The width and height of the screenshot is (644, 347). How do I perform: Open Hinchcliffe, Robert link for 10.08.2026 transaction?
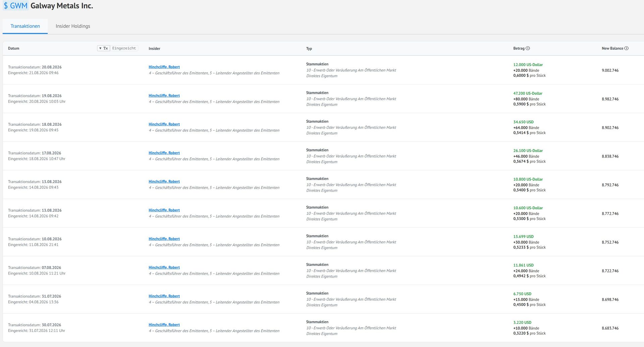click(x=164, y=239)
